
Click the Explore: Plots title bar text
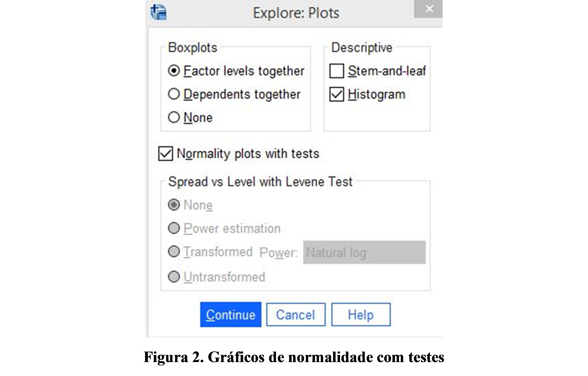pyautogui.click(x=296, y=13)
